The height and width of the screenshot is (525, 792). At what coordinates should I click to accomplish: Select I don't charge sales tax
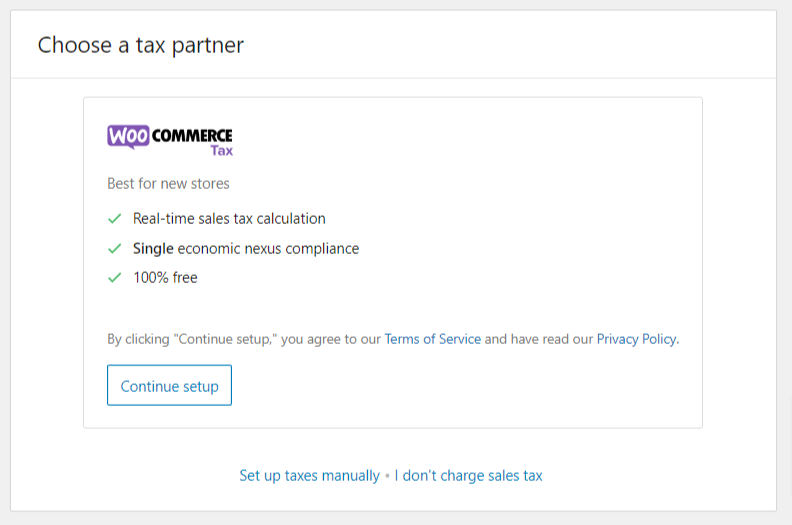pyautogui.click(x=468, y=476)
